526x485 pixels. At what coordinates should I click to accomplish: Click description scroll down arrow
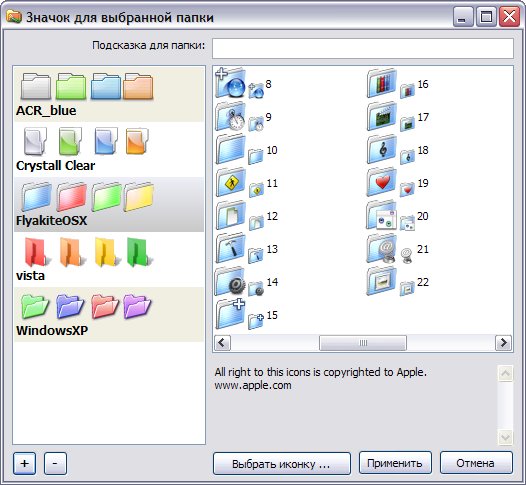point(506,437)
